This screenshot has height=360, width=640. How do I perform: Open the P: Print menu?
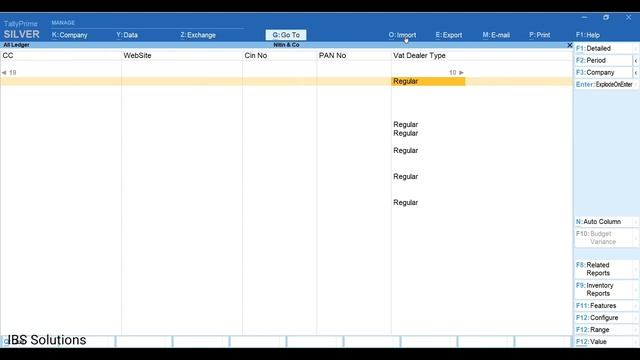[x=540, y=35]
